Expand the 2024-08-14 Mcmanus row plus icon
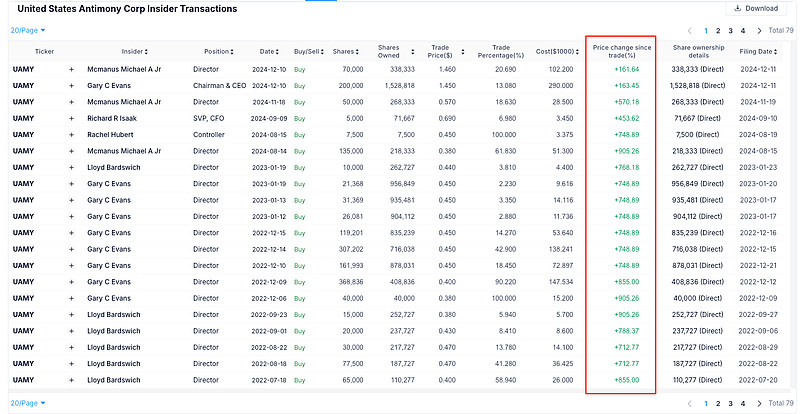The image size is (800, 414). (x=71, y=151)
